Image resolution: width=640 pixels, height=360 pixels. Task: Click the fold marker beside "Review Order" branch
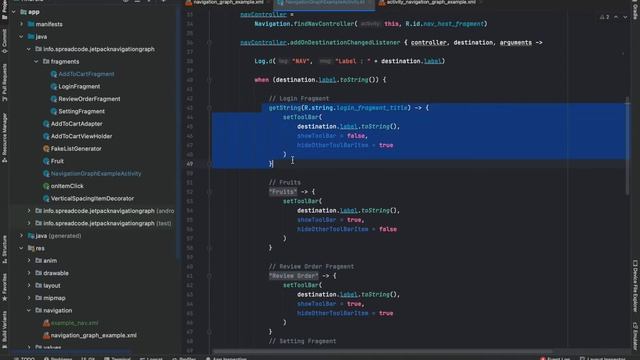pos(209,276)
